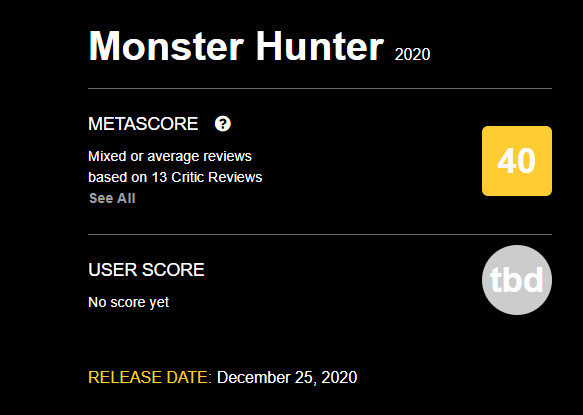Click the divider line above USER SCORE
583x415 pixels.
point(320,235)
